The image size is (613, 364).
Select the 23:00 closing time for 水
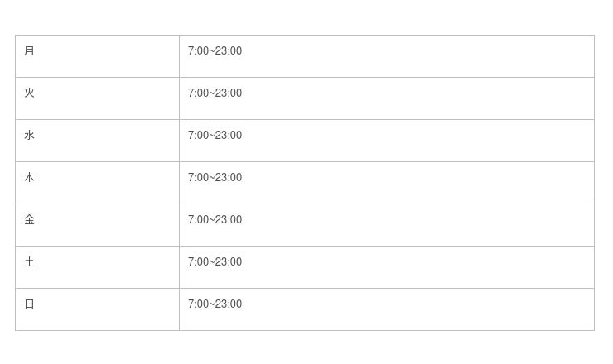pyautogui.click(x=229, y=136)
